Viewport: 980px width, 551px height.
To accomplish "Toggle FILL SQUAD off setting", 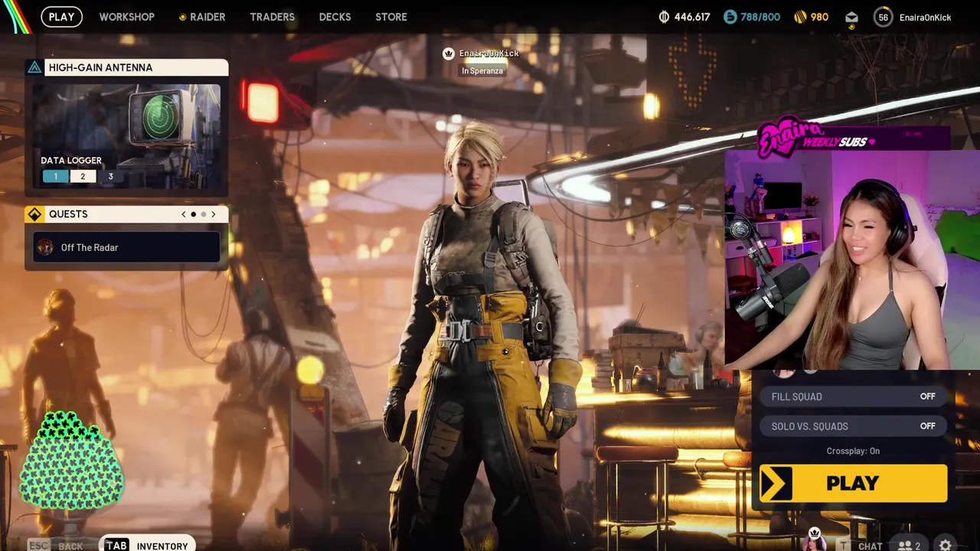I will point(853,396).
